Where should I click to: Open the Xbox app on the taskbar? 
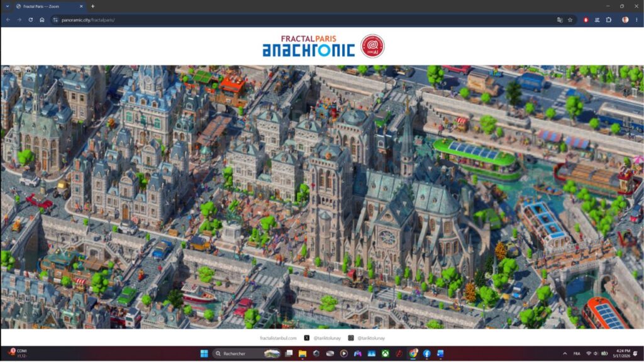[386, 353]
